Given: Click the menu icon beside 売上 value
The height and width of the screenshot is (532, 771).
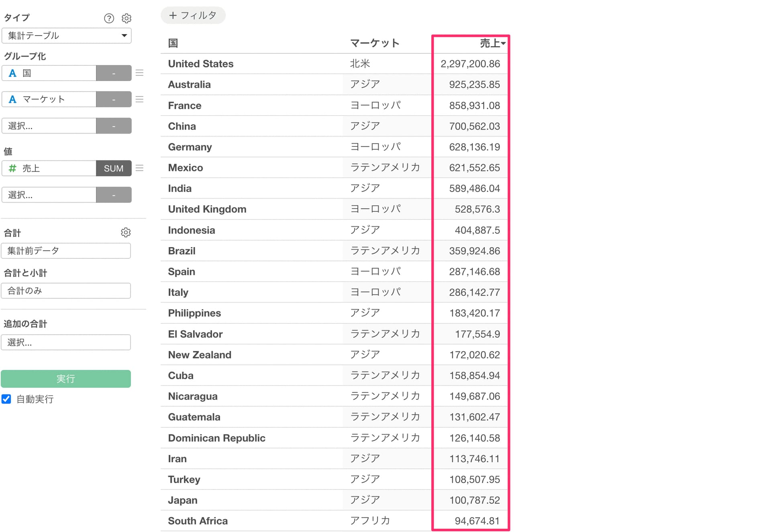Looking at the screenshot, I should (139, 168).
